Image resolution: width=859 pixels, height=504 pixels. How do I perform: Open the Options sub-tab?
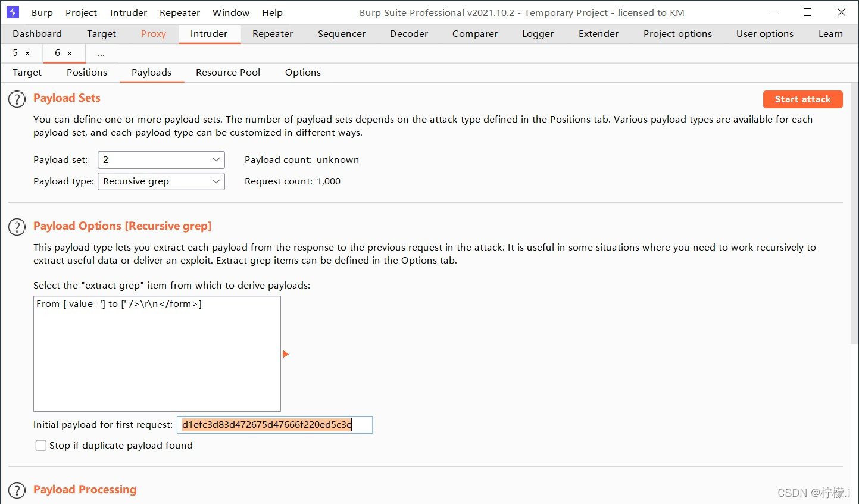point(303,73)
